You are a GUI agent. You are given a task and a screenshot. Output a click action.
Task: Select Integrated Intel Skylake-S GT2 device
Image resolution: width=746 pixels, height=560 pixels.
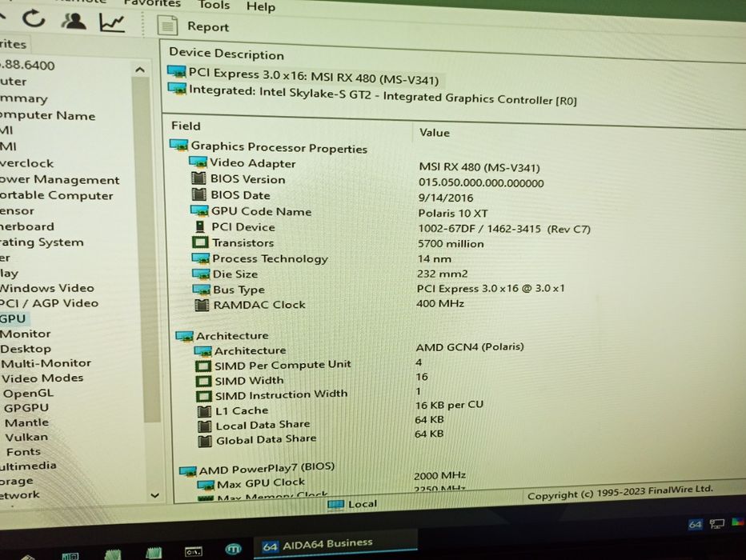(383, 94)
